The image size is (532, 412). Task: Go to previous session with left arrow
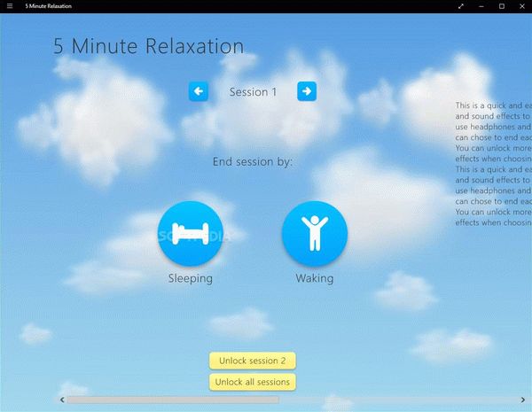199,91
